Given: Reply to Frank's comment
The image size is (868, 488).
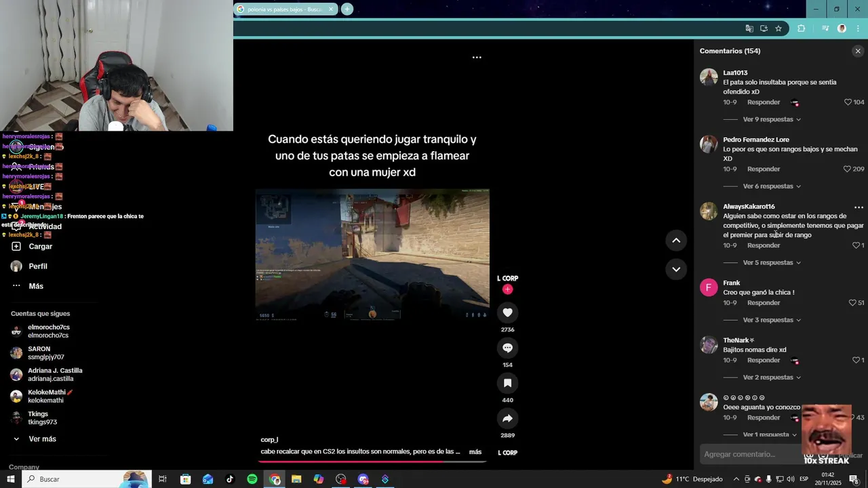Looking at the screenshot, I should [764, 303].
